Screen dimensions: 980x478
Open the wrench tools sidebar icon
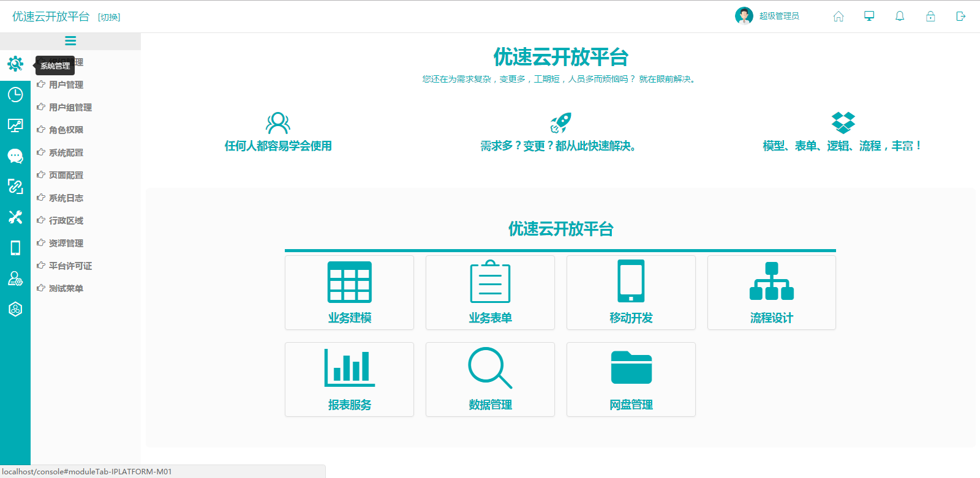point(15,217)
